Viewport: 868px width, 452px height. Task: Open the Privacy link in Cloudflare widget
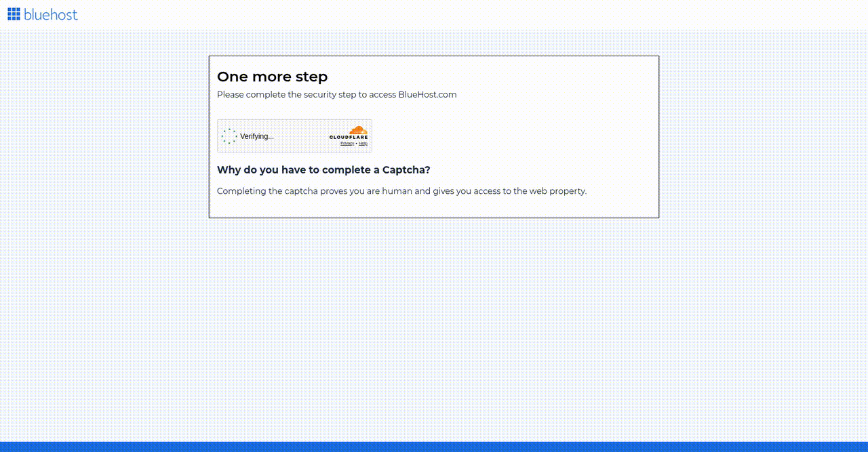click(x=347, y=144)
